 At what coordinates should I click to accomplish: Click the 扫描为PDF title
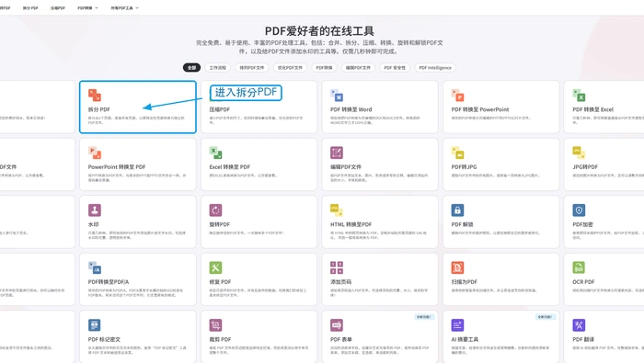tap(464, 282)
